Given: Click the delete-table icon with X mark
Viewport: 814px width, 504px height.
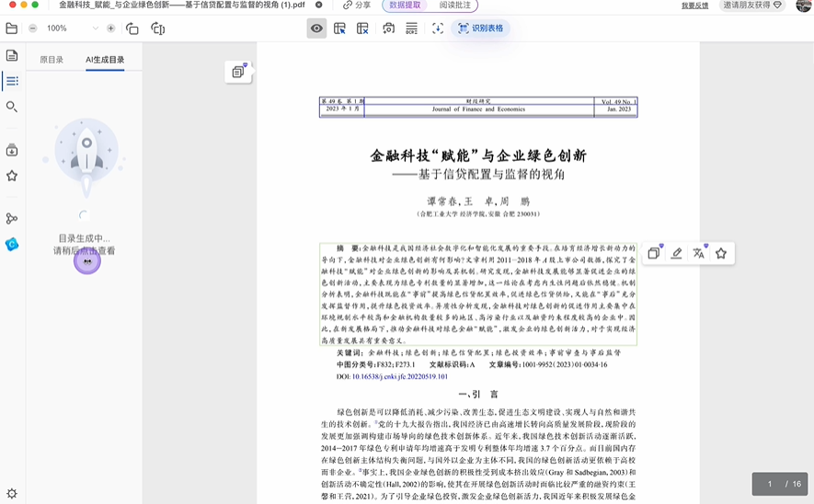Looking at the screenshot, I should (x=362, y=29).
